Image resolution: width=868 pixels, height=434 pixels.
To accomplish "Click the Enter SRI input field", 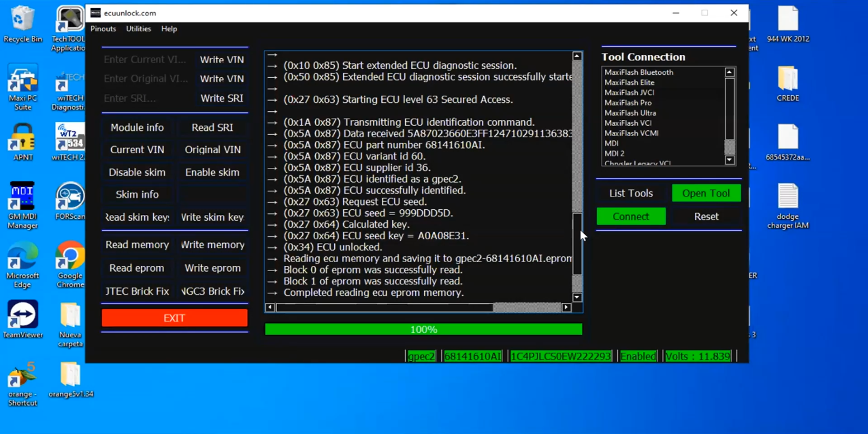I will click(x=147, y=99).
